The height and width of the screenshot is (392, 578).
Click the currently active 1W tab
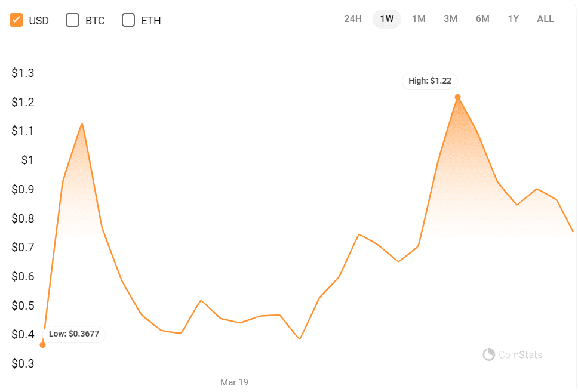point(386,18)
